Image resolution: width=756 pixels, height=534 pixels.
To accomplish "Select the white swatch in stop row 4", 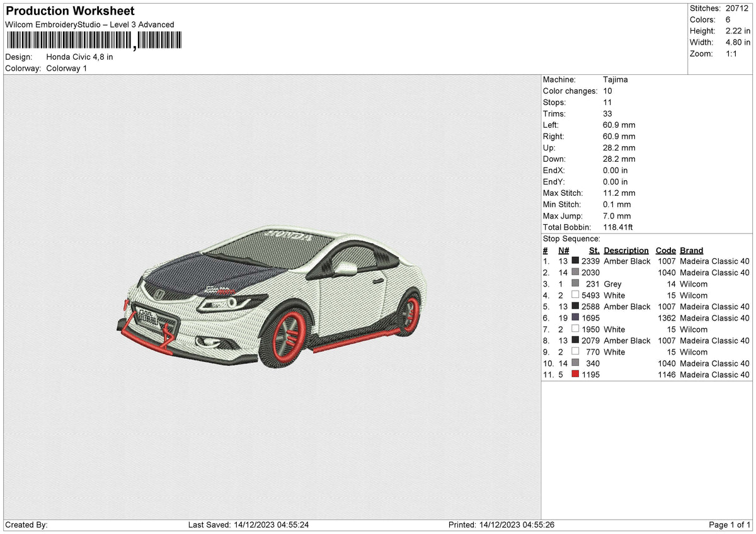I will point(575,295).
